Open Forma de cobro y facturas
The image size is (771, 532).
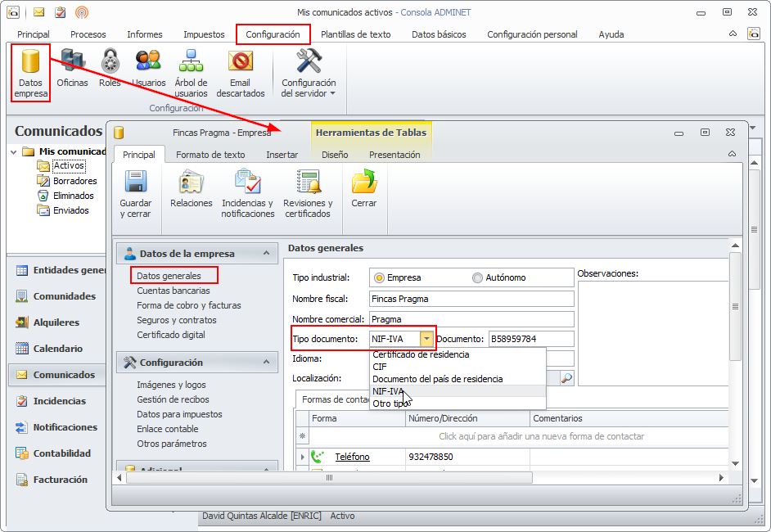click(x=189, y=305)
